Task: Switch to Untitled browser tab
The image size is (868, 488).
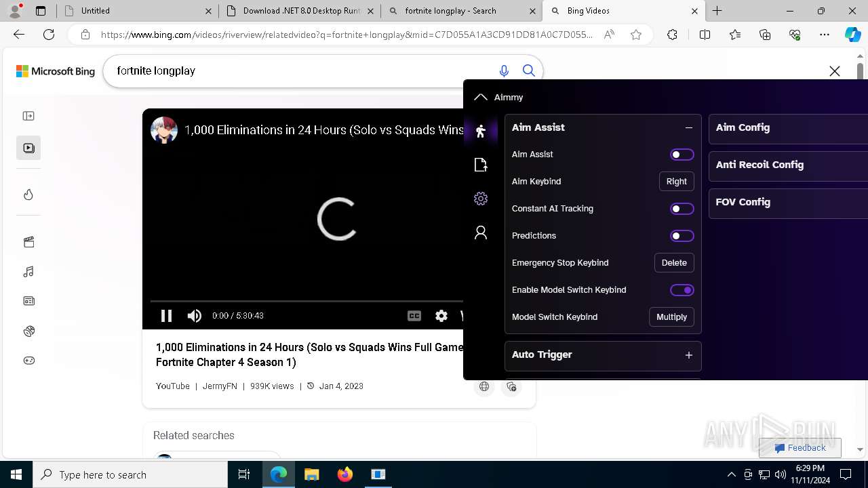Action: coord(137,11)
